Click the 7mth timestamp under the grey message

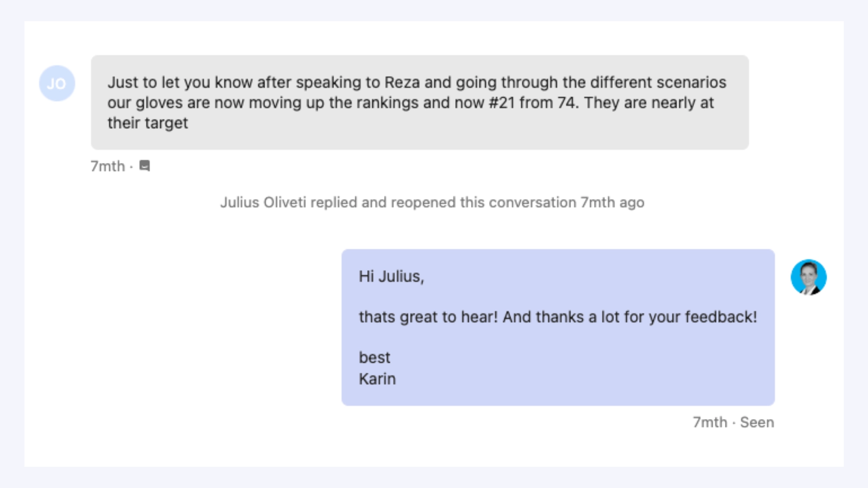click(x=108, y=166)
